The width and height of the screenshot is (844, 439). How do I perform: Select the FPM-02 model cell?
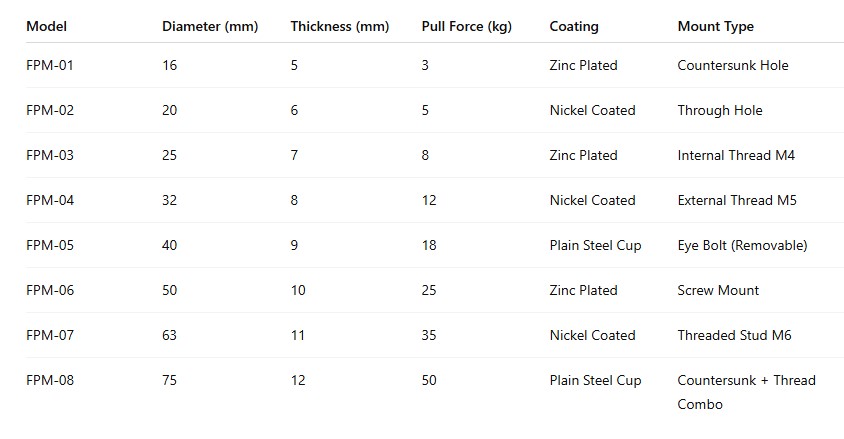(x=50, y=110)
